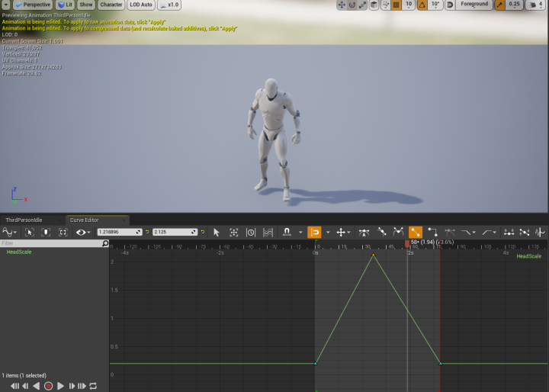
Task: Toggle grid snapping in the viewport
Action: click(396, 5)
